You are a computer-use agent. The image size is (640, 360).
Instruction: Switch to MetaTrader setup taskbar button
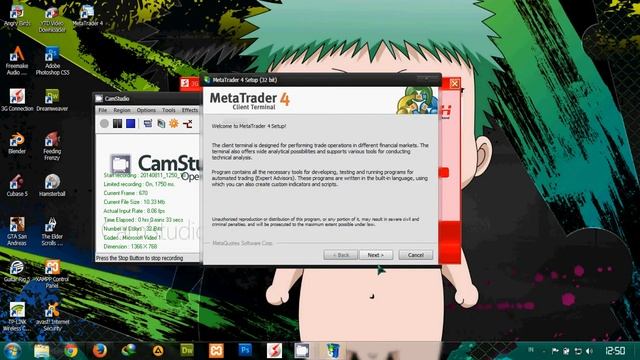332,351
